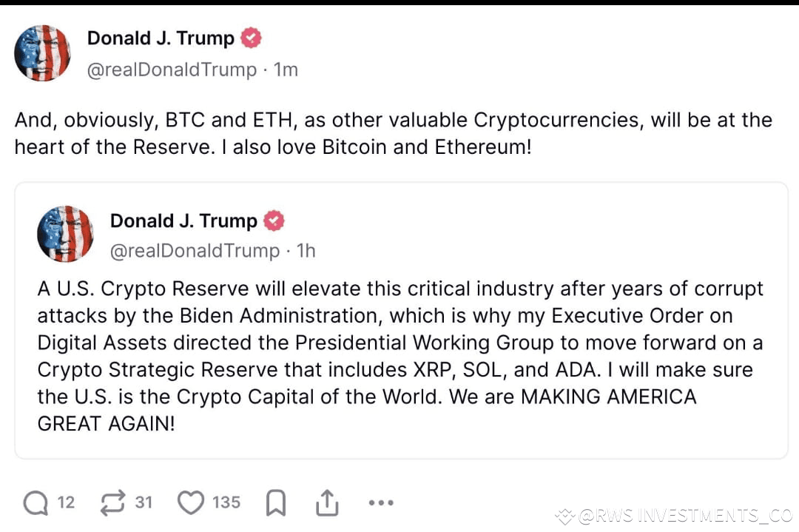This screenshot has height=532, width=799.
Task: Click the top post's verified badge
Action: (x=251, y=38)
